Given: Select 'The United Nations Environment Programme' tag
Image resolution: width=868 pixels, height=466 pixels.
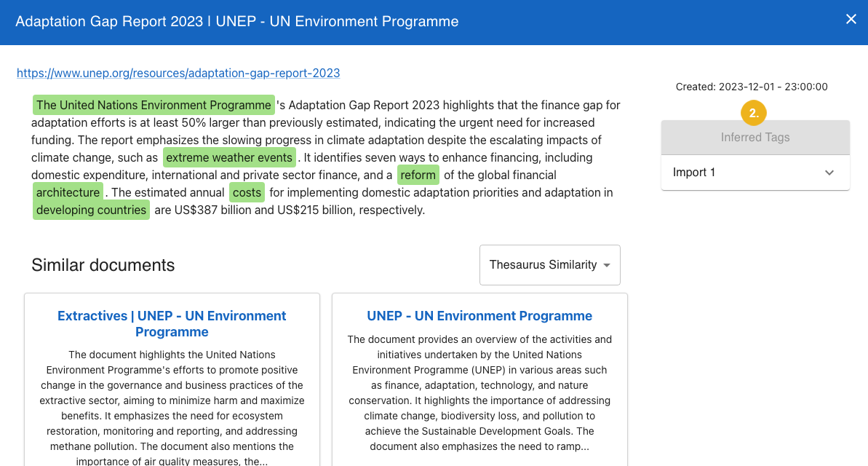Looking at the screenshot, I should click(154, 105).
